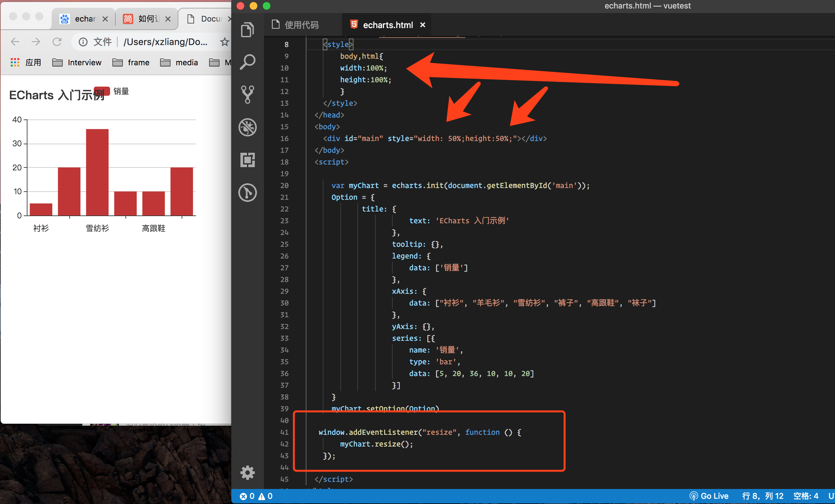
Task: Start Go Live server
Action: (x=709, y=496)
